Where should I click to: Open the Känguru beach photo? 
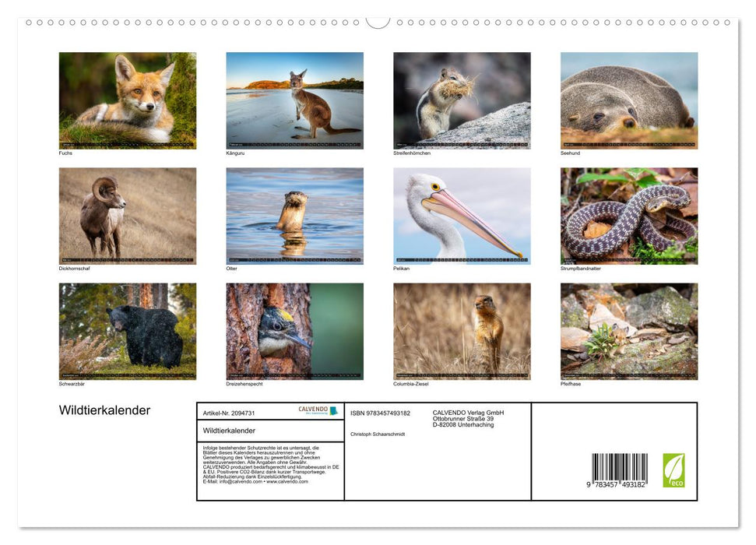coord(294,99)
